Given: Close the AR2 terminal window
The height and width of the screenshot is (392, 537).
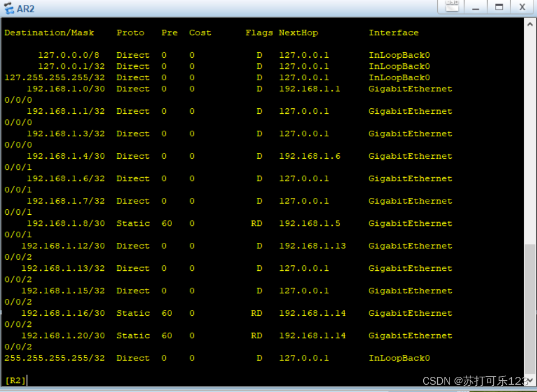Looking at the screenshot, I should (x=522, y=7).
